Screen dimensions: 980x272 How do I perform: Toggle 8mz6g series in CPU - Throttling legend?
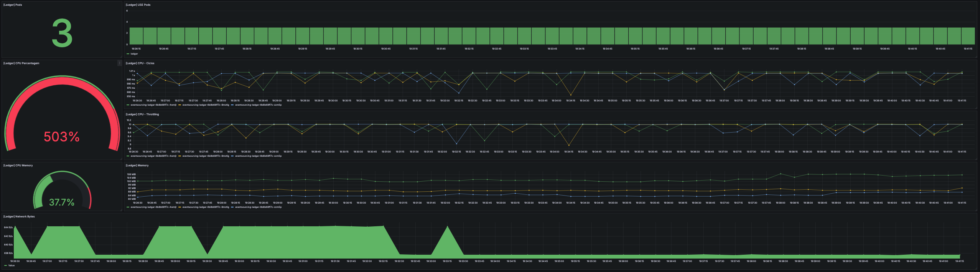click(x=206, y=156)
